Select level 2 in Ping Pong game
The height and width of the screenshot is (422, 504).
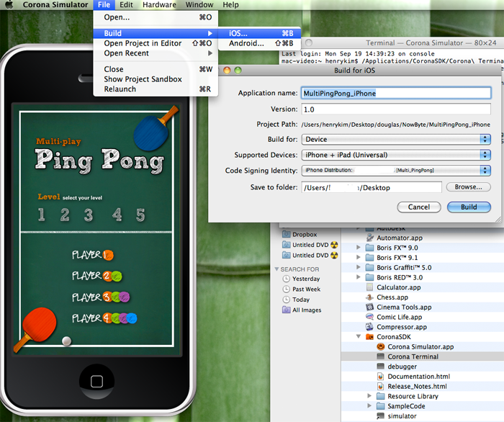click(65, 215)
